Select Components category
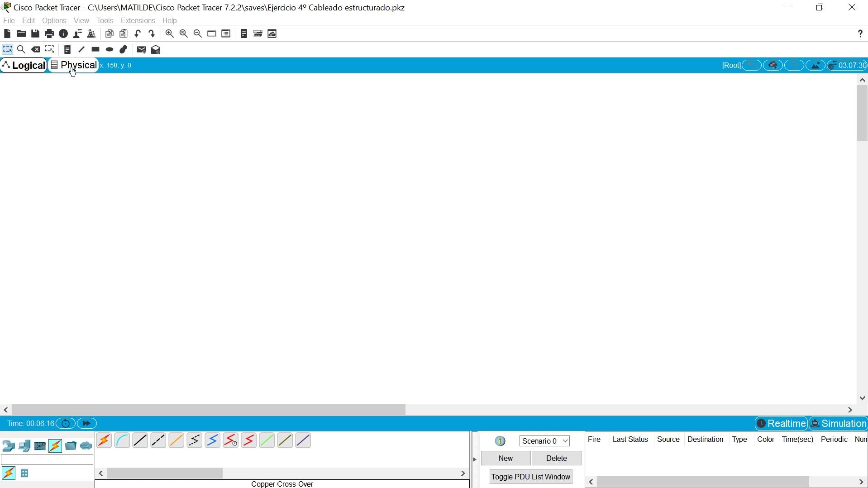868x488 pixels. pyautogui.click(x=40, y=446)
